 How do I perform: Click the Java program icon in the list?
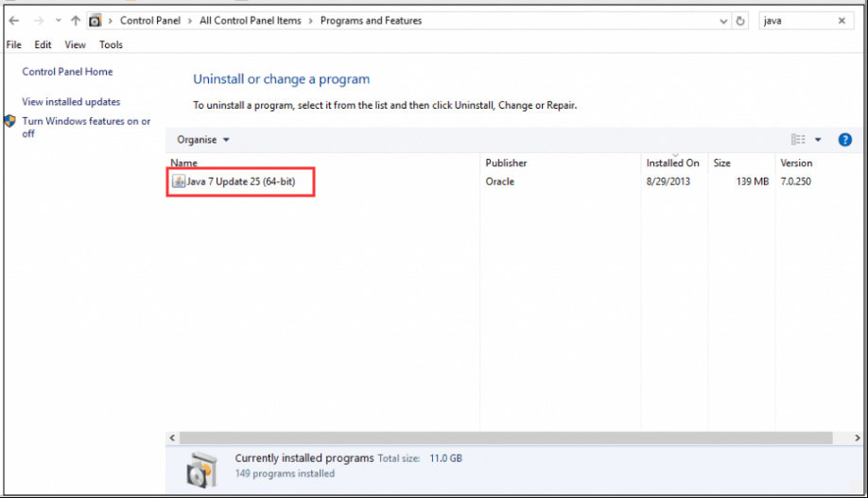point(179,181)
